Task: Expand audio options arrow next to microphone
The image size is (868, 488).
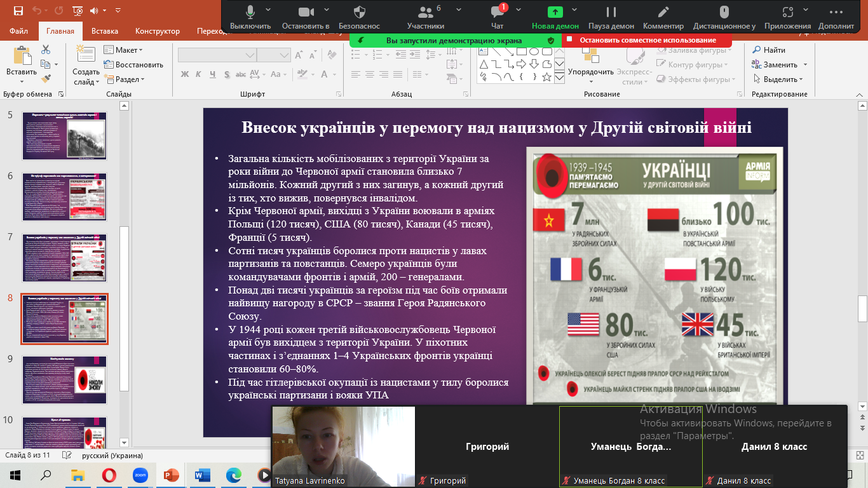Action: 268,10
